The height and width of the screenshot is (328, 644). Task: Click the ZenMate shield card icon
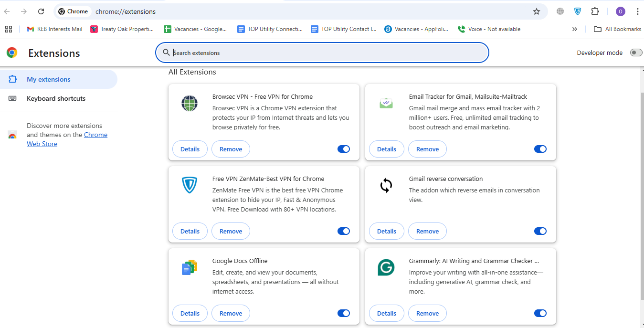pyautogui.click(x=190, y=185)
